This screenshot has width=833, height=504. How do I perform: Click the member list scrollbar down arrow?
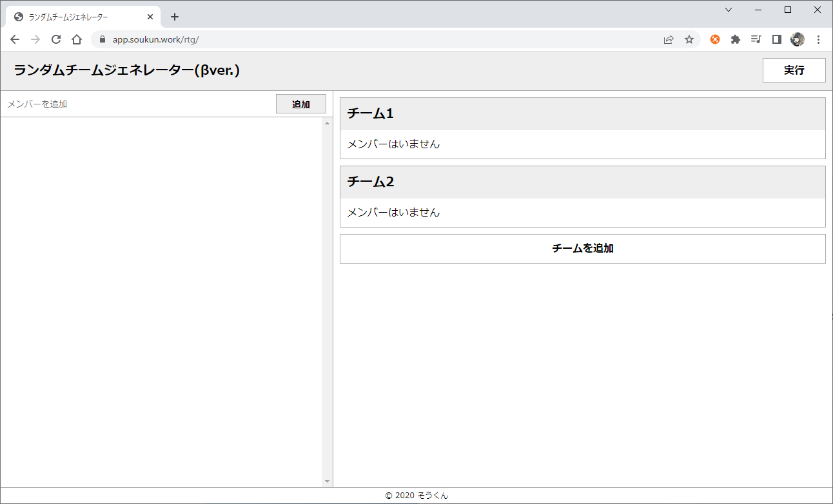(x=327, y=481)
